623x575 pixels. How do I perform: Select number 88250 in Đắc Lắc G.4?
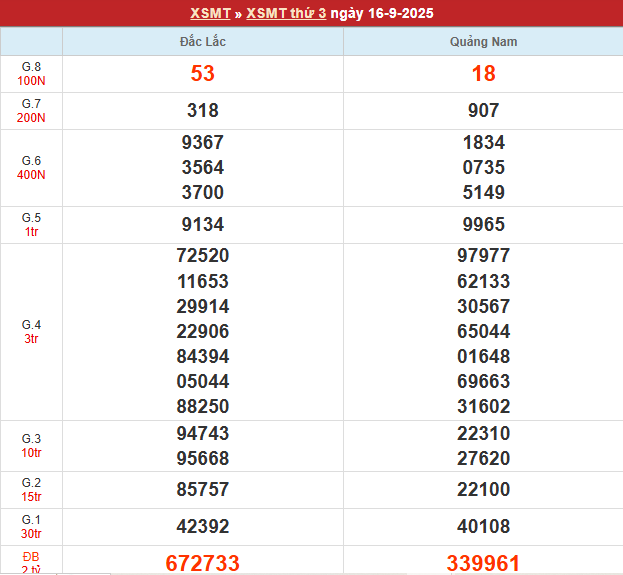tap(203, 407)
